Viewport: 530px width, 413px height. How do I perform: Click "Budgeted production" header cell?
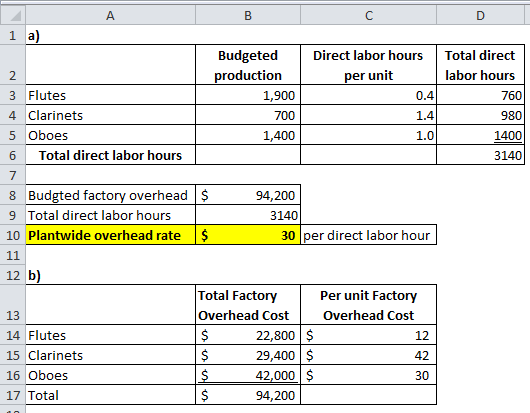click(248, 65)
